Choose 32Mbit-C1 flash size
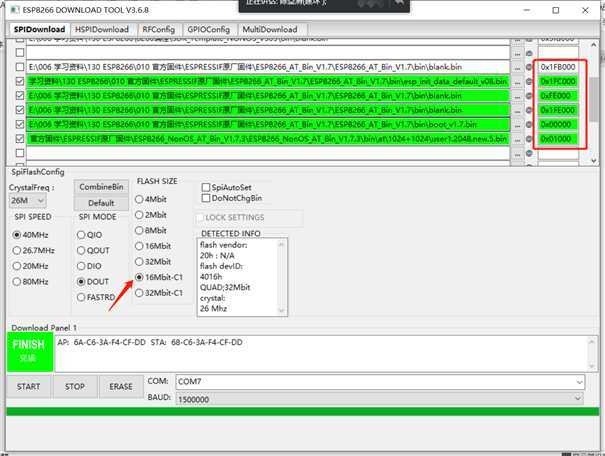This screenshot has height=456, width=605. [159, 293]
